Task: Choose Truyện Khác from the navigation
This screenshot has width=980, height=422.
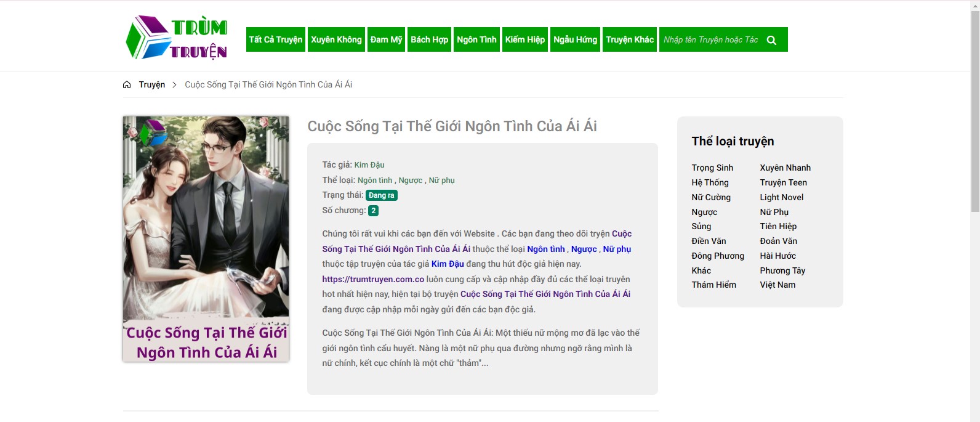Action: 630,39
